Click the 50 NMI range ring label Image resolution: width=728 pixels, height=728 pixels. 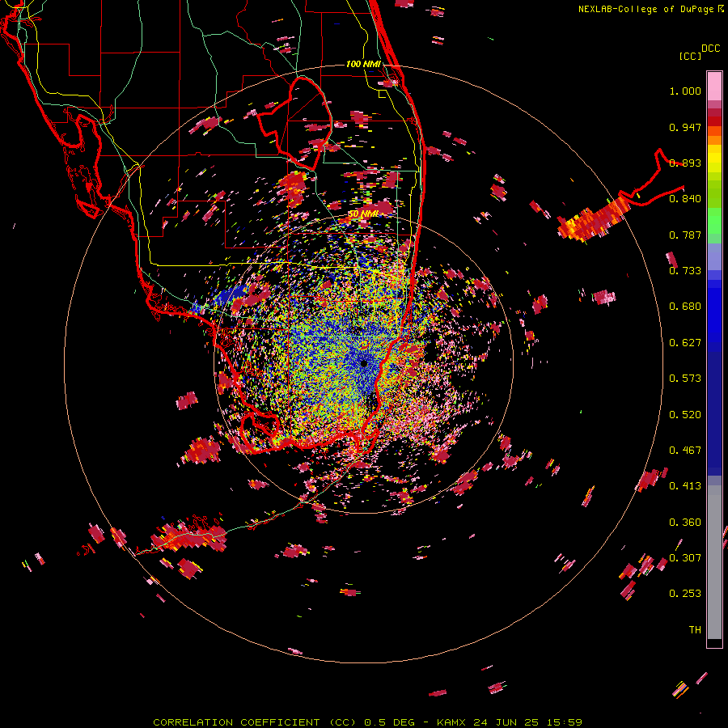pos(363,214)
